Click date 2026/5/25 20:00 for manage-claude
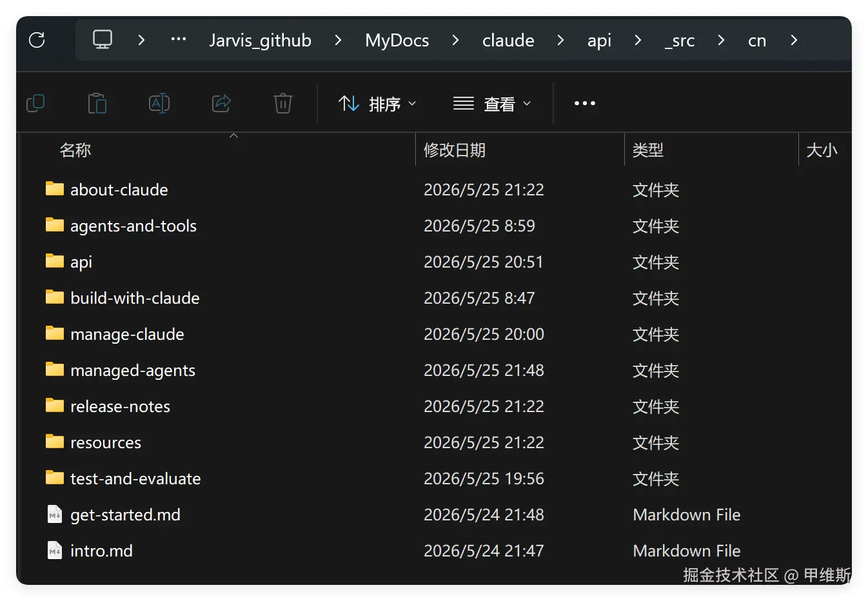The height and width of the screenshot is (601, 868). [484, 334]
